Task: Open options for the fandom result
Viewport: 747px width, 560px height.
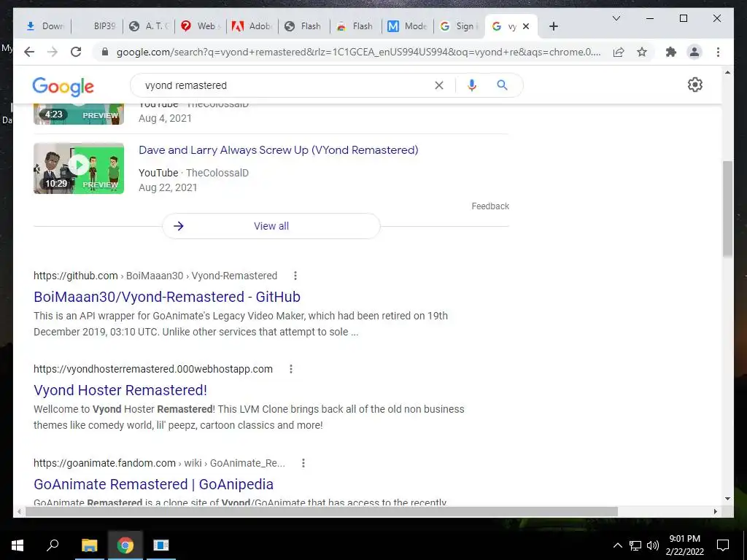Action: coord(303,463)
